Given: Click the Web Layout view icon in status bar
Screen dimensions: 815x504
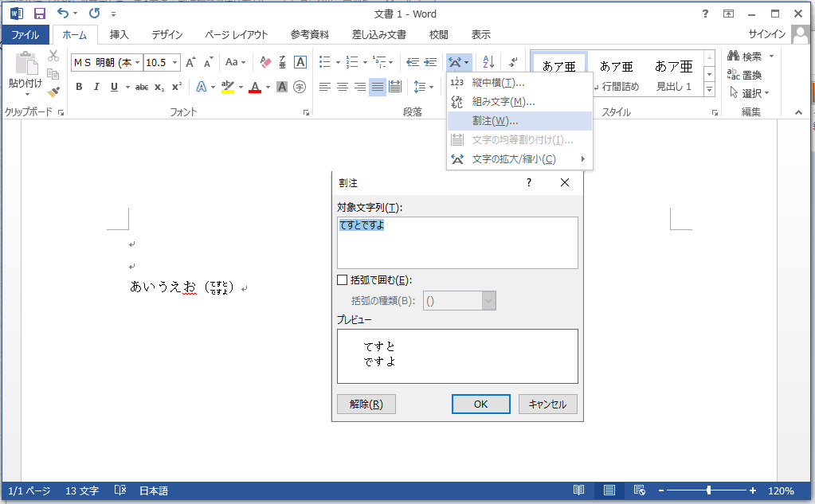Looking at the screenshot, I should (x=638, y=490).
